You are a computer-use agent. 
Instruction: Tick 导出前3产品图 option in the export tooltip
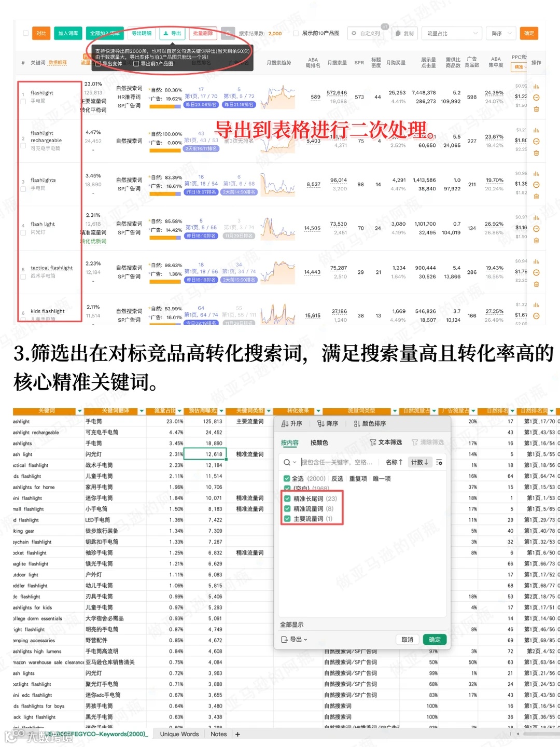pyautogui.click(x=136, y=64)
